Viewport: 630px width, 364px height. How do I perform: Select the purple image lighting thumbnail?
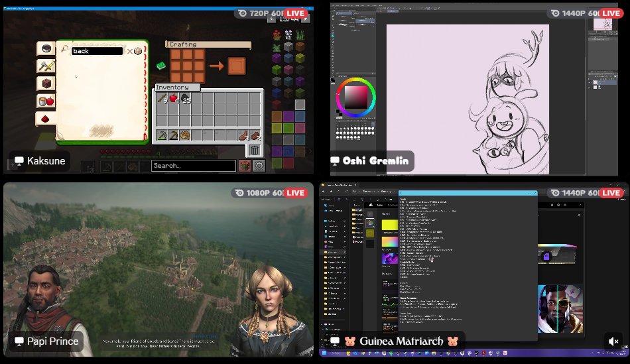(389, 259)
